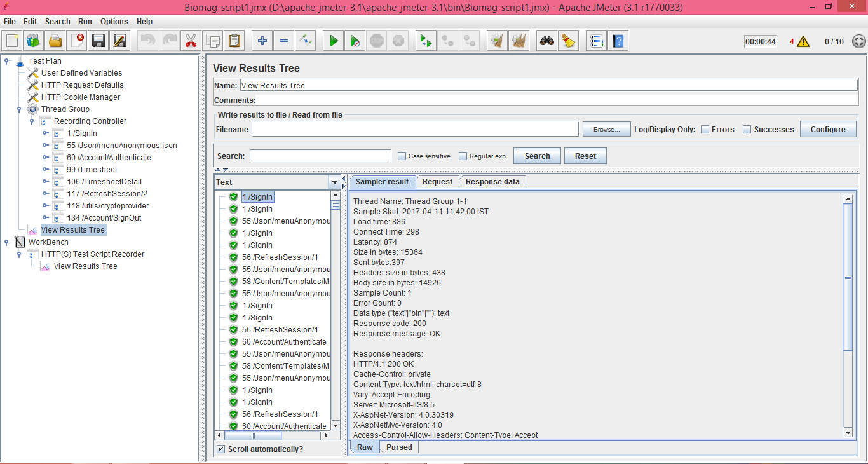
Task: Expand the 99 /Timesheet node handle
Action: click(45, 170)
